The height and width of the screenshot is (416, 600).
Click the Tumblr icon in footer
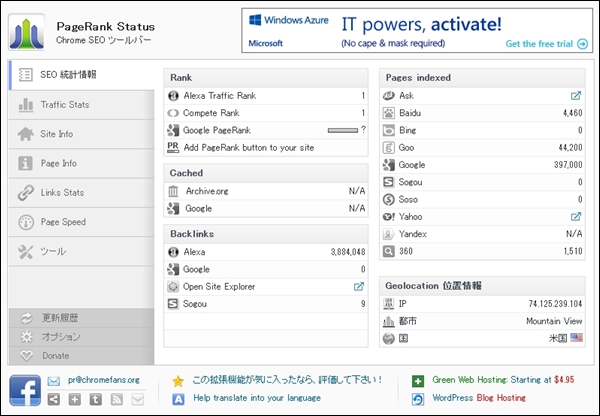click(96, 400)
